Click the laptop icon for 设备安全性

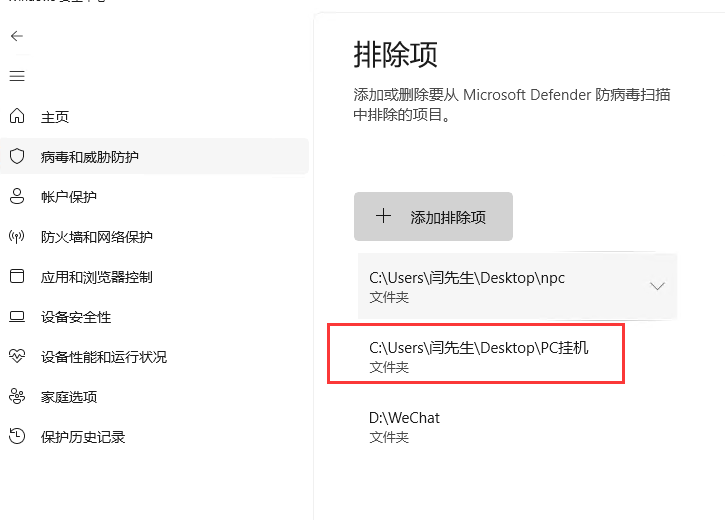pyautogui.click(x=16, y=317)
